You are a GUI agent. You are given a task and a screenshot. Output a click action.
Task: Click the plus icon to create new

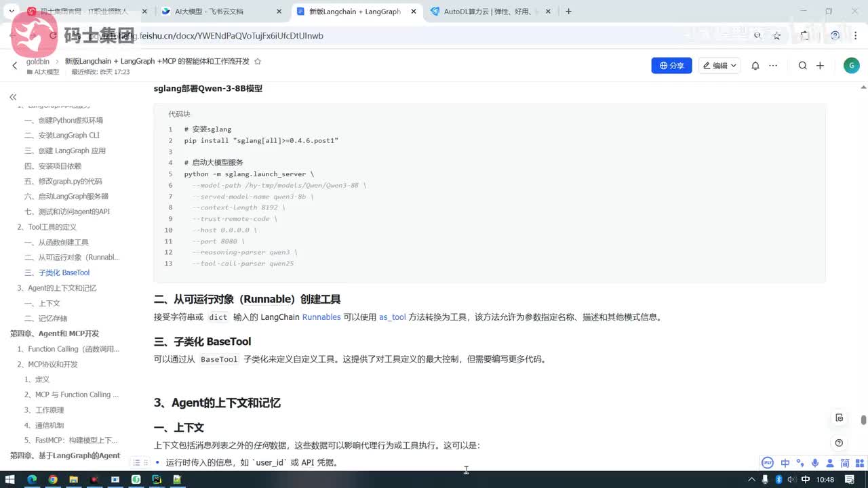820,66
